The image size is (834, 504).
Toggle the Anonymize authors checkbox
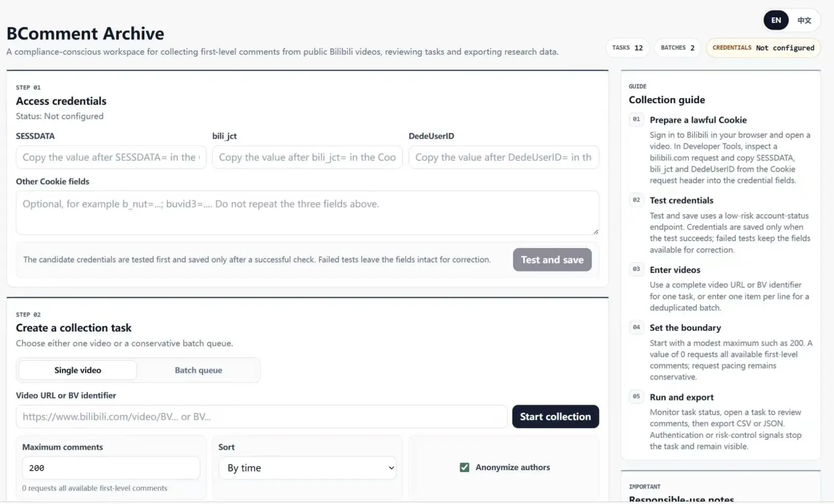[x=464, y=468]
